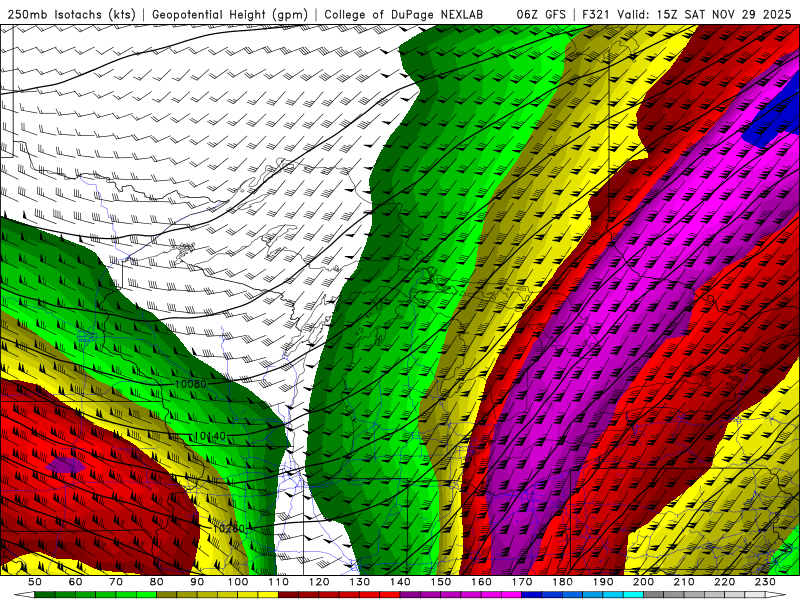The height and width of the screenshot is (600, 800).
Task: Click the blue jet core in the upper-right corner
Action: pyautogui.click(x=776, y=116)
